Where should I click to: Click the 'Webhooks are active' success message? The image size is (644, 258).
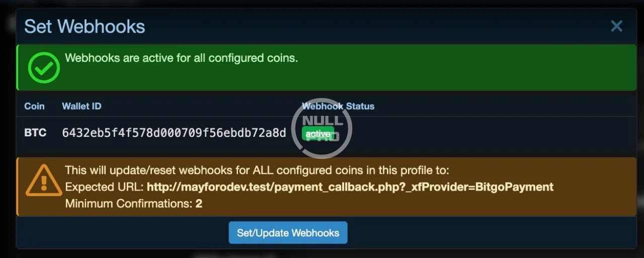click(x=182, y=58)
